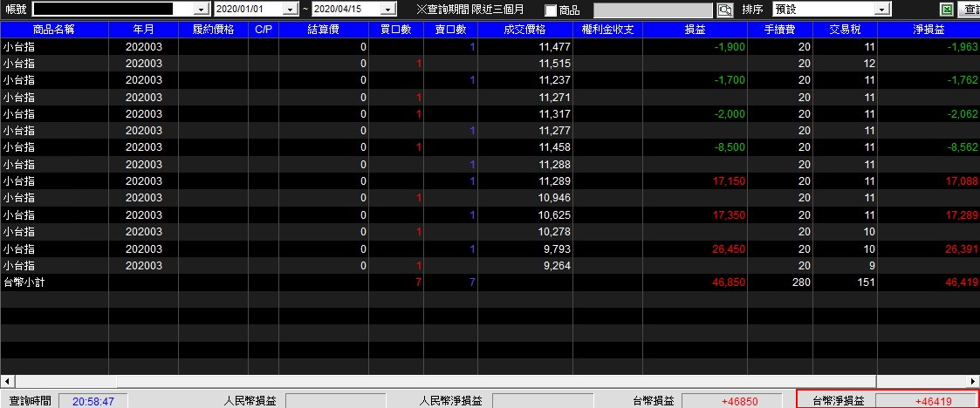Viewport: 980px width, 408px height.
Task: Click the subtotal profit value 46,850
Action: (x=730, y=282)
